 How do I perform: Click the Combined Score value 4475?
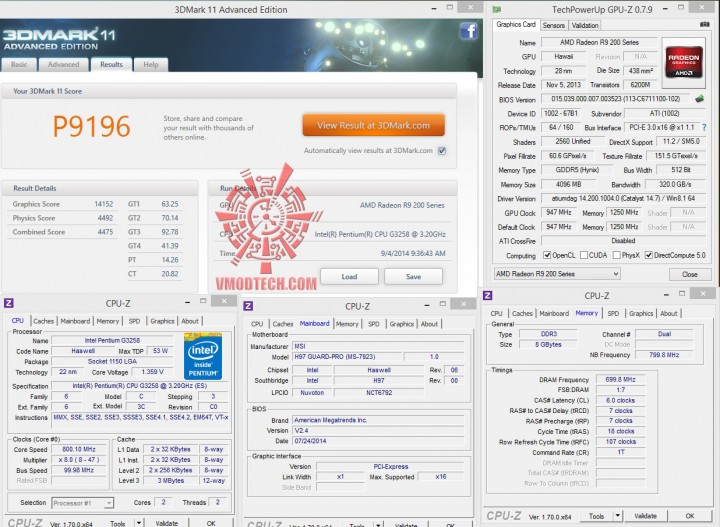(105, 232)
